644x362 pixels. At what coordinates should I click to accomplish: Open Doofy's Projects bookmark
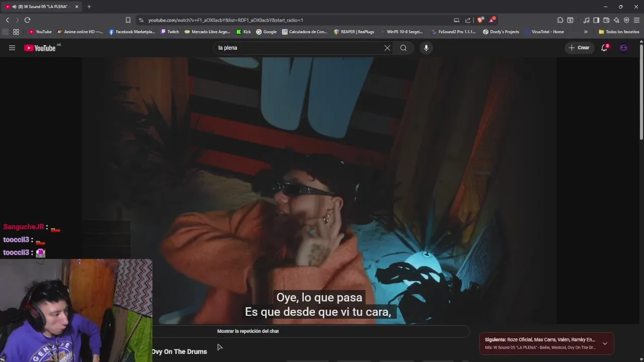(501, 32)
